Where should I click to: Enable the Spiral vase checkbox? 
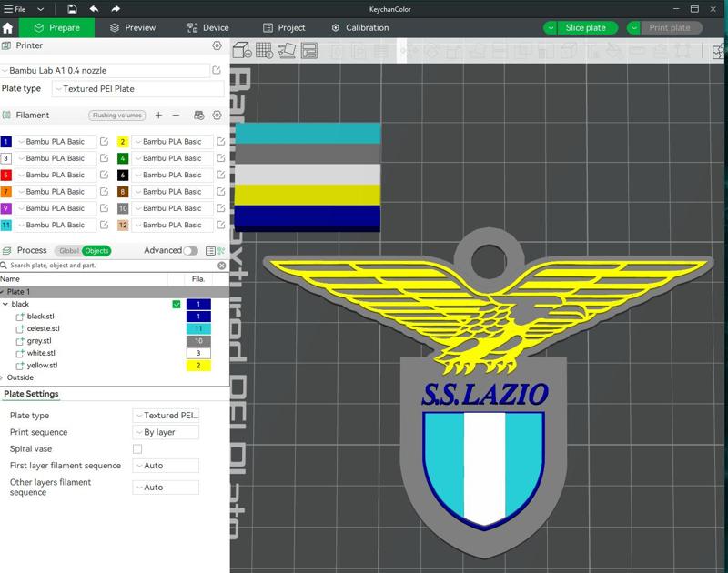pyautogui.click(x=137, y=448)
